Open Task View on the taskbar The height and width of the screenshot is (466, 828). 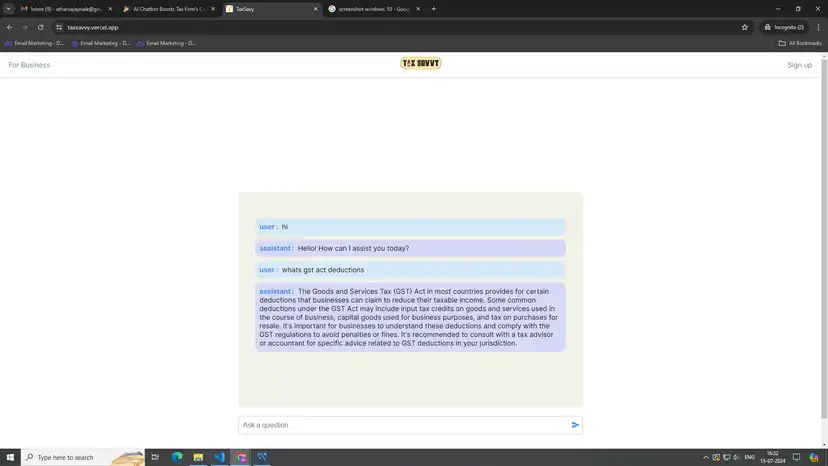(155, 457)
